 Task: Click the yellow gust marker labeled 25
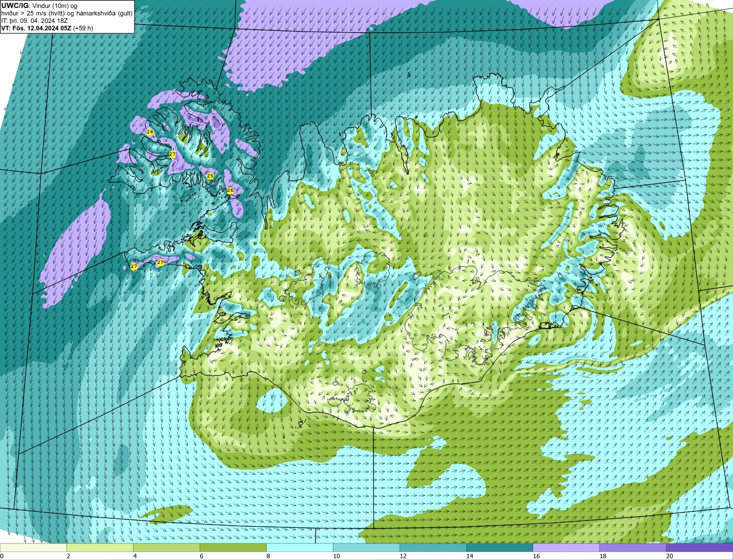coord(210,176)
